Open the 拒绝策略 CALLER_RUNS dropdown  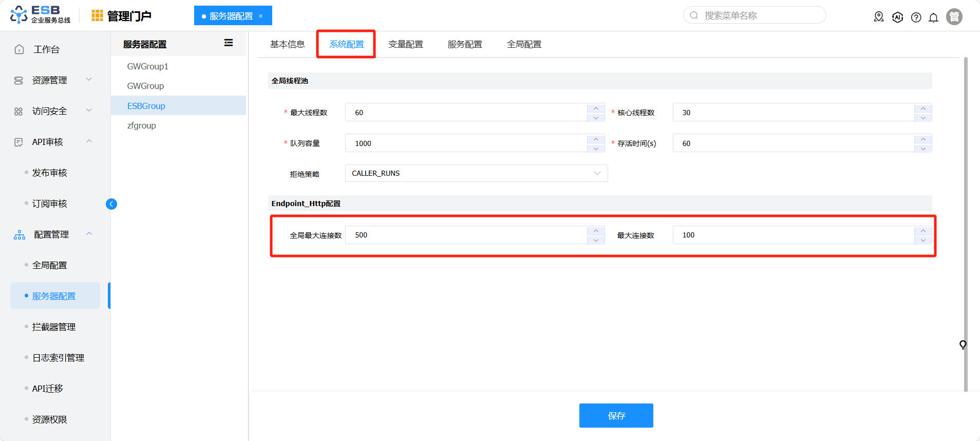click(476, 173)
